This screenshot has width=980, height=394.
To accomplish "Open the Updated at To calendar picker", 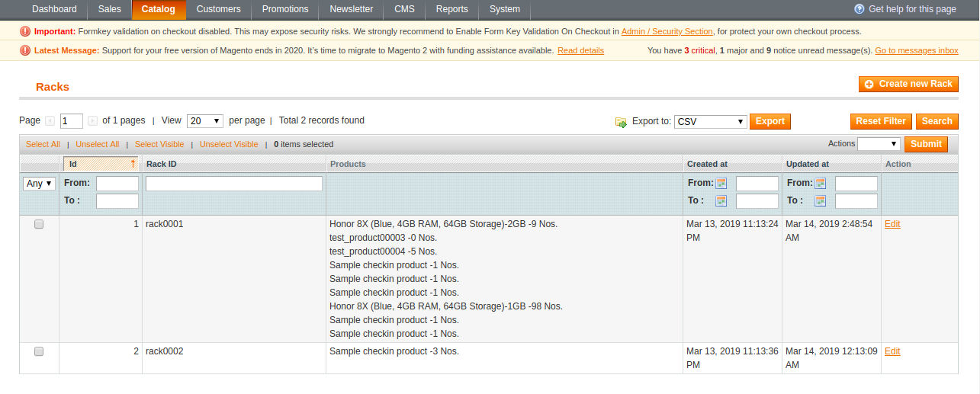I will [820, 200].
